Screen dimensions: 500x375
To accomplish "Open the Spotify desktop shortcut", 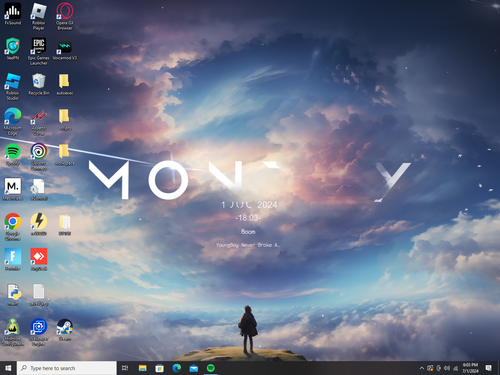I will [x=13, y=155].
